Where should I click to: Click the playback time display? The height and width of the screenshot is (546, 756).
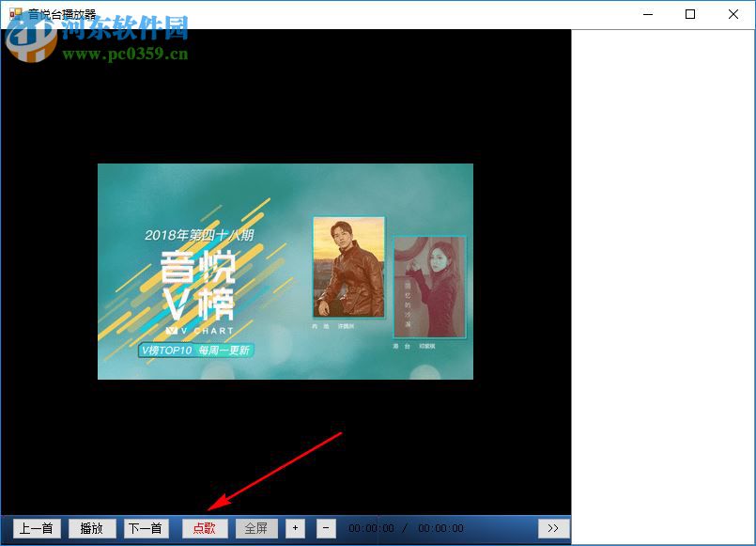point(404,528)
